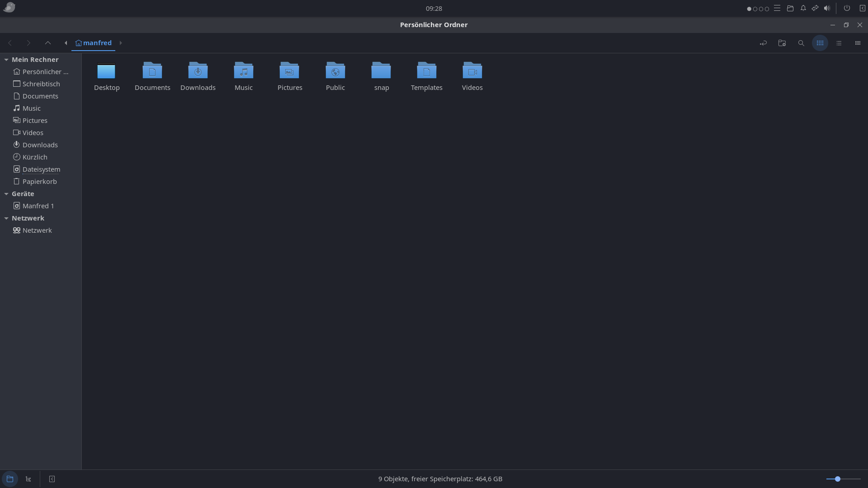The width and height of the screenshot is (868, 488).
Task: Select the snap folder
Action: point(381,71)
